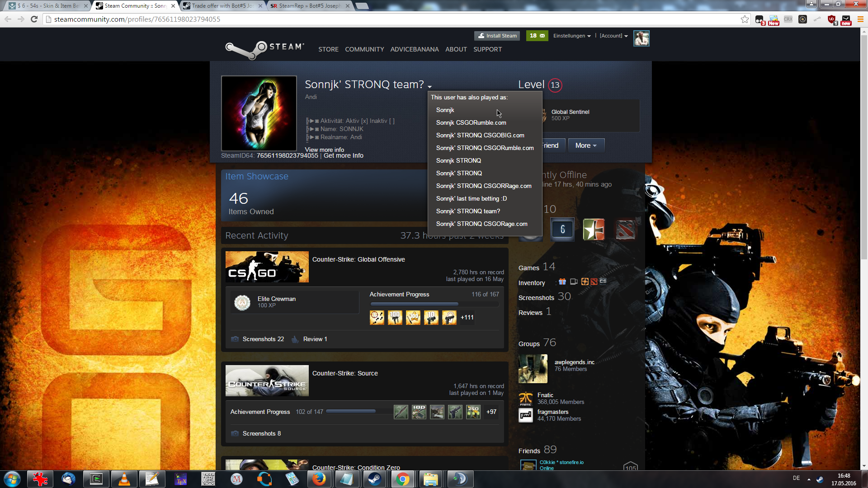Open the green notifications mail icon

[x=537, y=36]
